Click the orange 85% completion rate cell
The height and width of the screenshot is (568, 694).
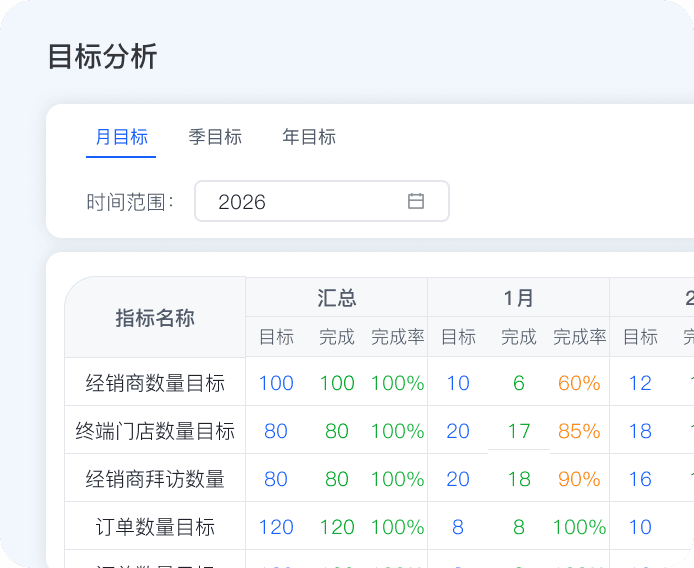coord(579,431)
